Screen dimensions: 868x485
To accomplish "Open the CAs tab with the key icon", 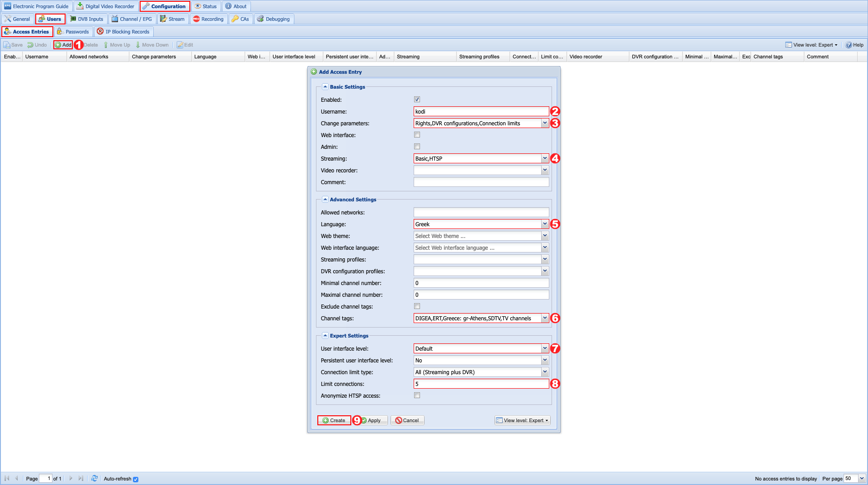I will (240, 19).
